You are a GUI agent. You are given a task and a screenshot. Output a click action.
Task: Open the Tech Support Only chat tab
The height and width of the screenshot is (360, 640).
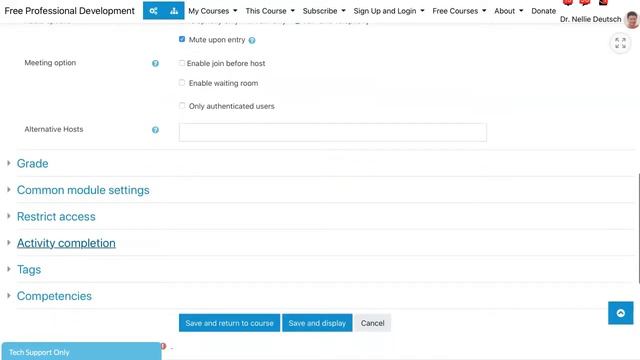tap(81, 351)
